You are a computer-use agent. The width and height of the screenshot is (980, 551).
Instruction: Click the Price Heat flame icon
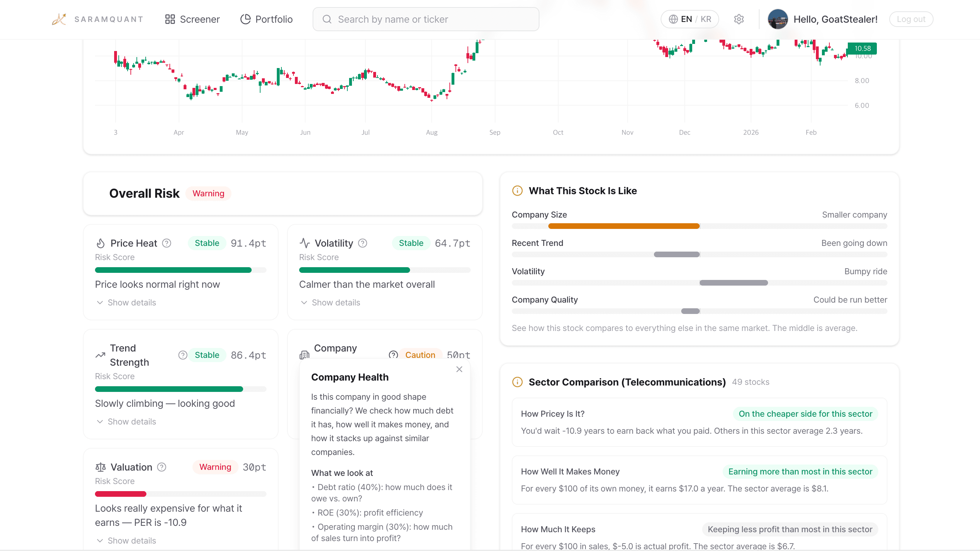tap(100, 243)
